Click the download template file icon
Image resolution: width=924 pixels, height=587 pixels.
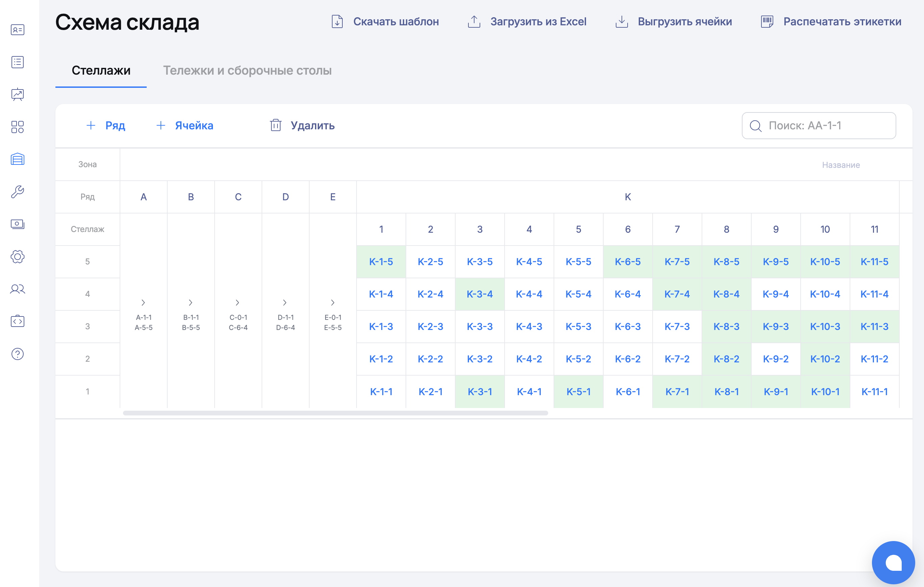point(337,22)
